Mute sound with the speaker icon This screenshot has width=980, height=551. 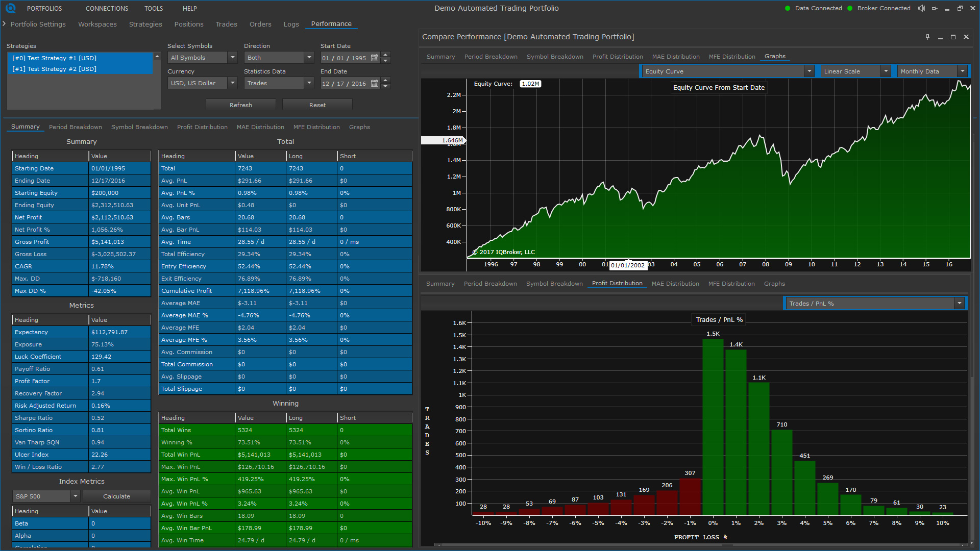tap(921, 8)
